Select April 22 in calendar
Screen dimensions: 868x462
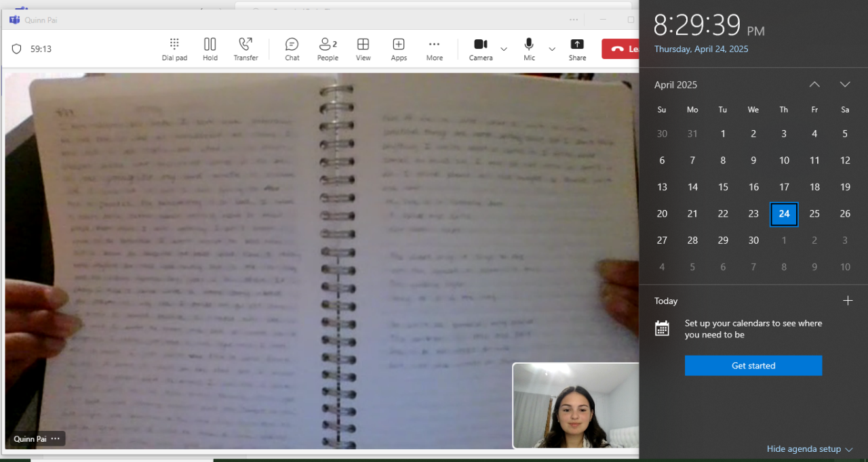click(723, 214)
